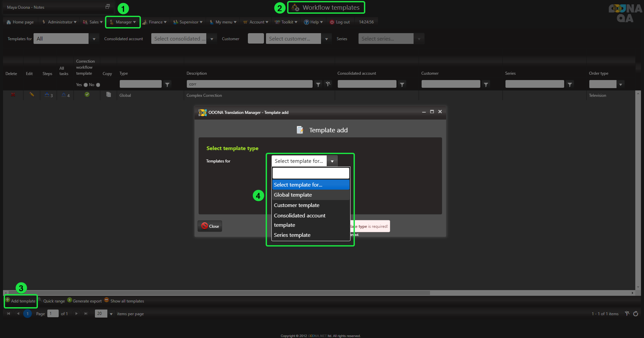Image resolution: width=644 pixels, height=338 pixels.
Task: Expand the items per page dropdown
Action: pos(111,314)
